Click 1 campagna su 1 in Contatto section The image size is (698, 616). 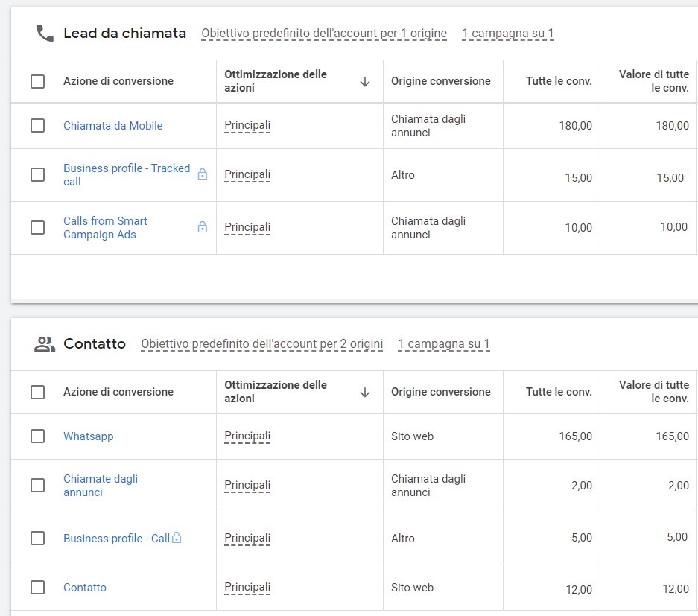pos(444,344)
